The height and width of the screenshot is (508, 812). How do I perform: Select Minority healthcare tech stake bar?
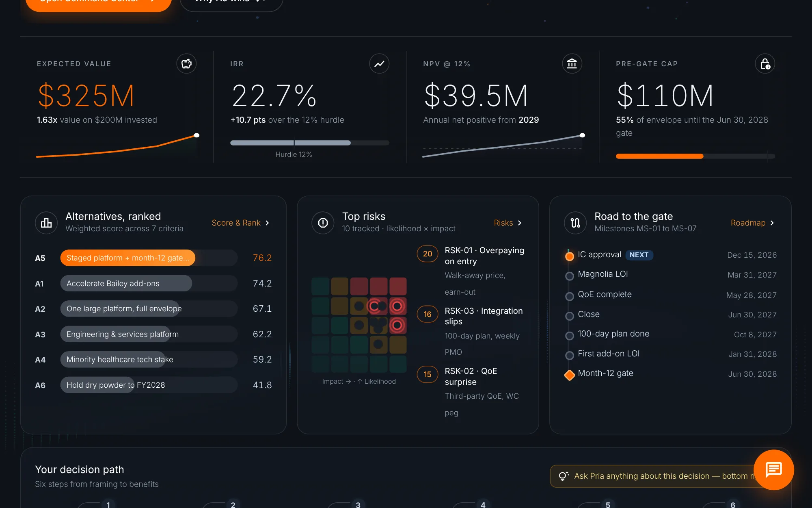point(149,360)
